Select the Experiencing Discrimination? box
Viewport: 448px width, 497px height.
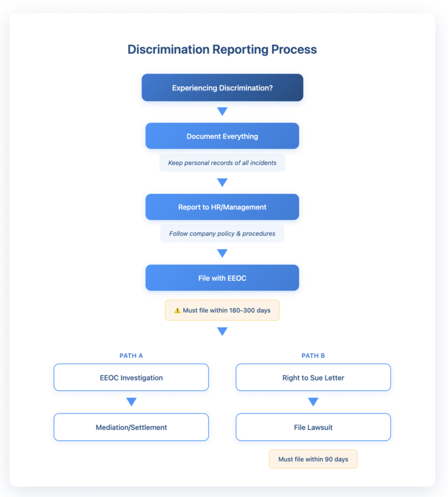pos(222,88)
